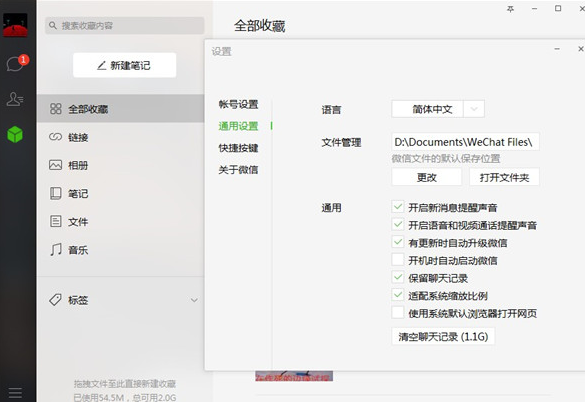The width and height of the screenshot is (585, 402).
Task: Open 相册 favorites category
Action: (121, 165)
